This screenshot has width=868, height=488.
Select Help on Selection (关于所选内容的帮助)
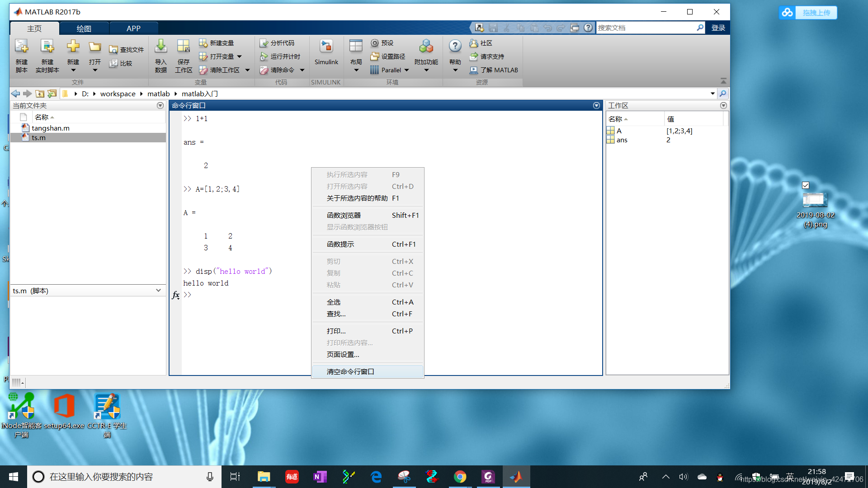368,198
